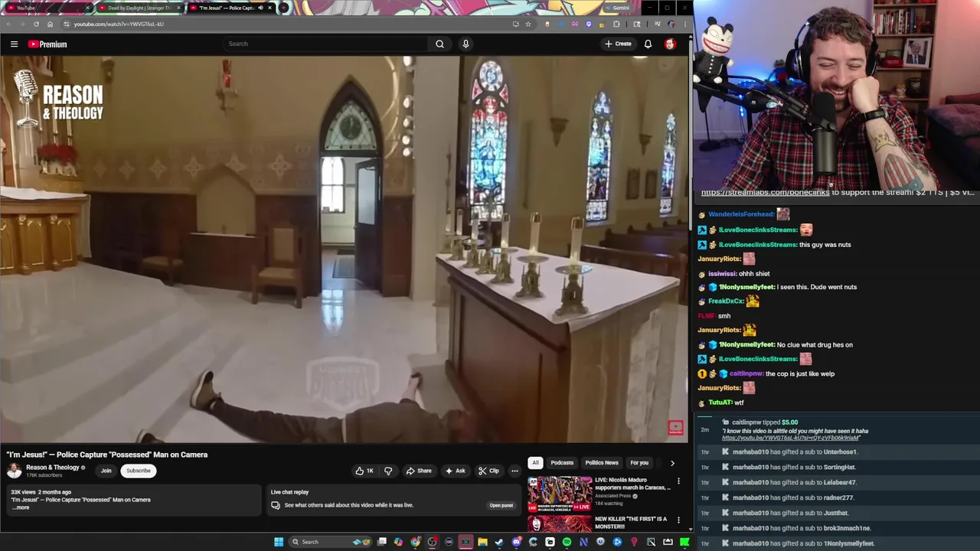Ask about this video

pyautogui.click(x=455, y=471)
